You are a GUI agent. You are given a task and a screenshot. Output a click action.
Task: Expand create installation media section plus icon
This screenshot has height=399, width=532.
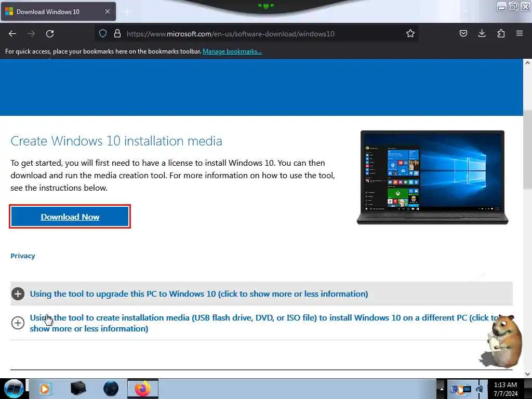(x=18, y=323)
